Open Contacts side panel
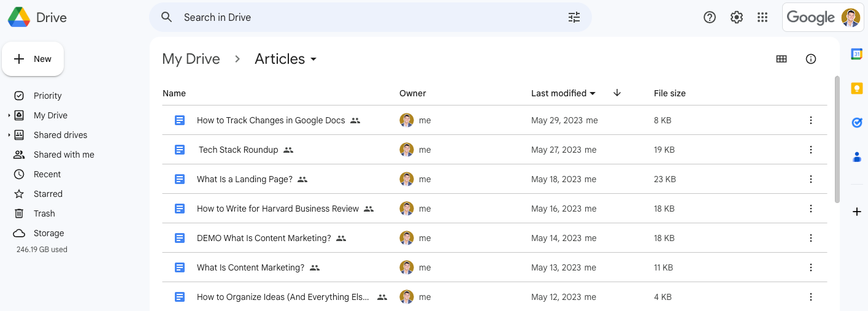This screenshot has height=311, width=868. (x=857, y=157)
